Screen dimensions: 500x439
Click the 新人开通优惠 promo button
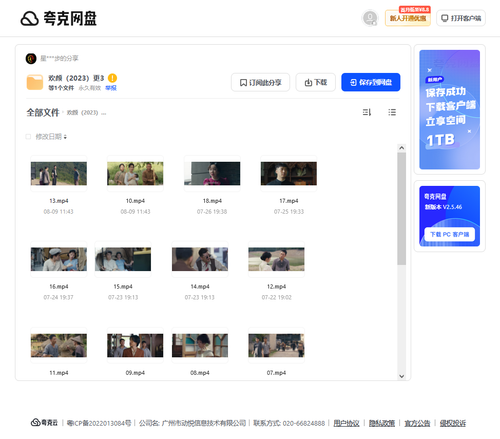408,18
